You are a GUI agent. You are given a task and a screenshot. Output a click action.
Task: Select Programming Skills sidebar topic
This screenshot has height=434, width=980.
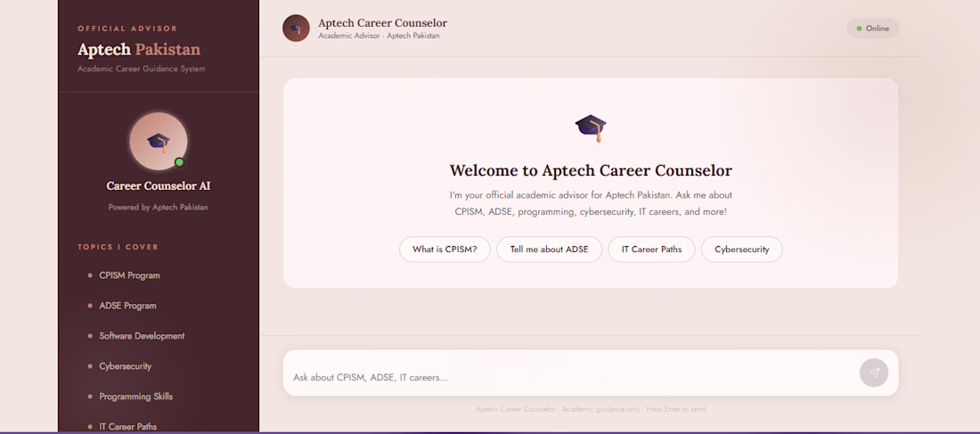click(x=135, y=397)
